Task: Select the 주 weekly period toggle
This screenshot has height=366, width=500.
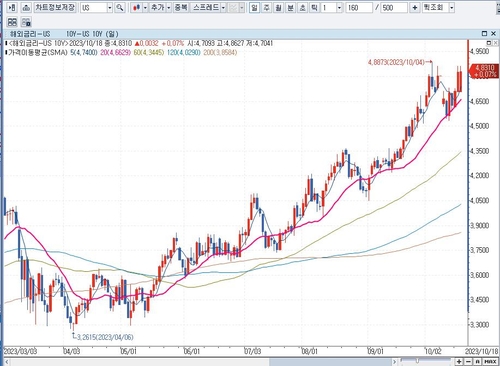Action: (267, 7)
